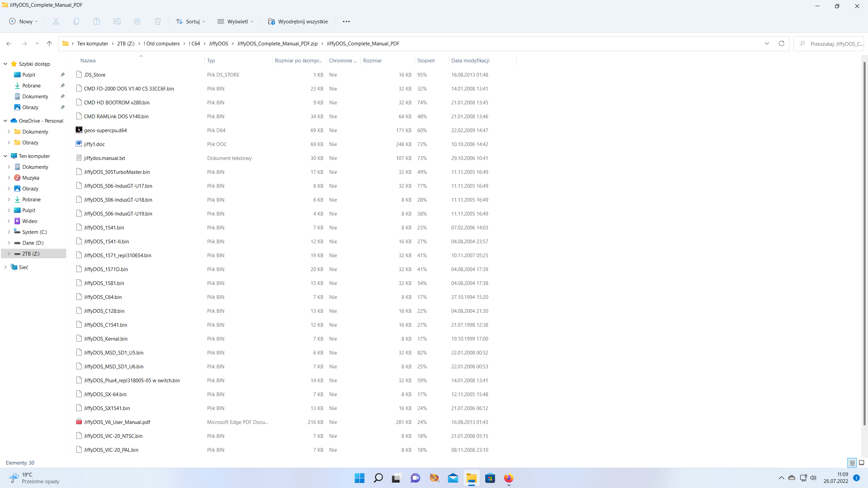868x488 pixels.
Task: Open Task View on taskbar
Action: click(396, 478)
